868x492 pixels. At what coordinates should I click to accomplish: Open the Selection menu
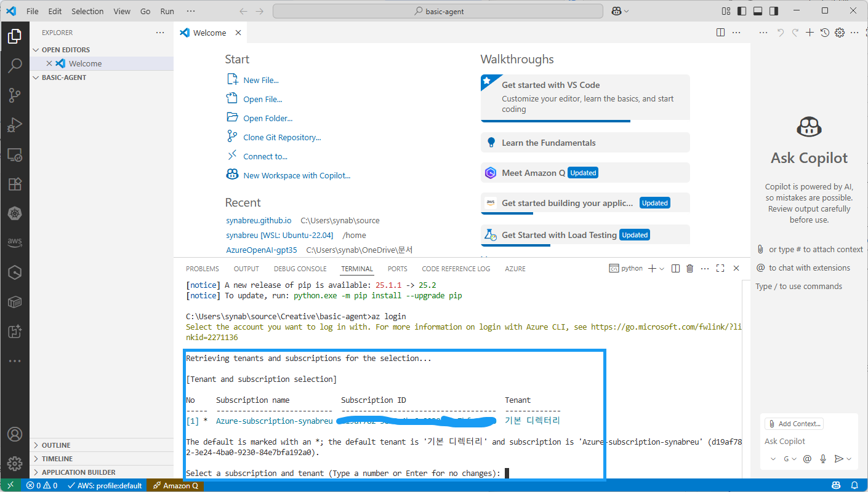click(x=87, y=11)
